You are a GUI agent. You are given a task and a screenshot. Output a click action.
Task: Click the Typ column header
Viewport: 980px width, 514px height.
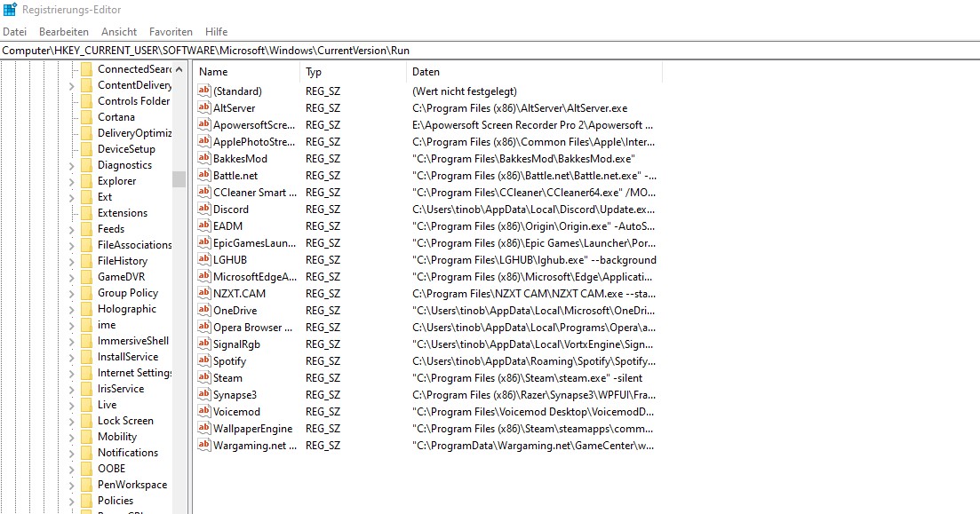click(x=314, y=71)
